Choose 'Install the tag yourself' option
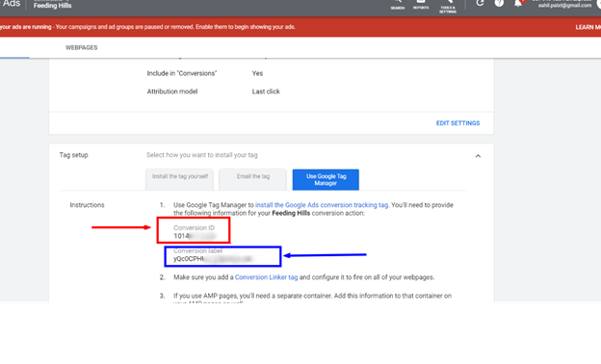 pyautogui.click(x=180, y=179)
